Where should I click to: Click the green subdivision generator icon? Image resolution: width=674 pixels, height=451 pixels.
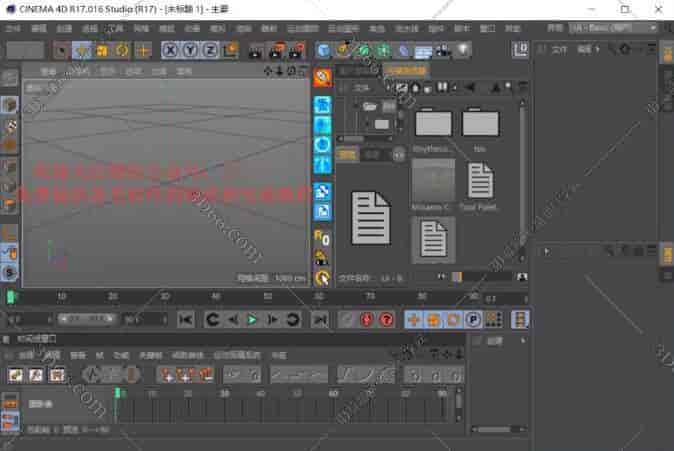363,51
